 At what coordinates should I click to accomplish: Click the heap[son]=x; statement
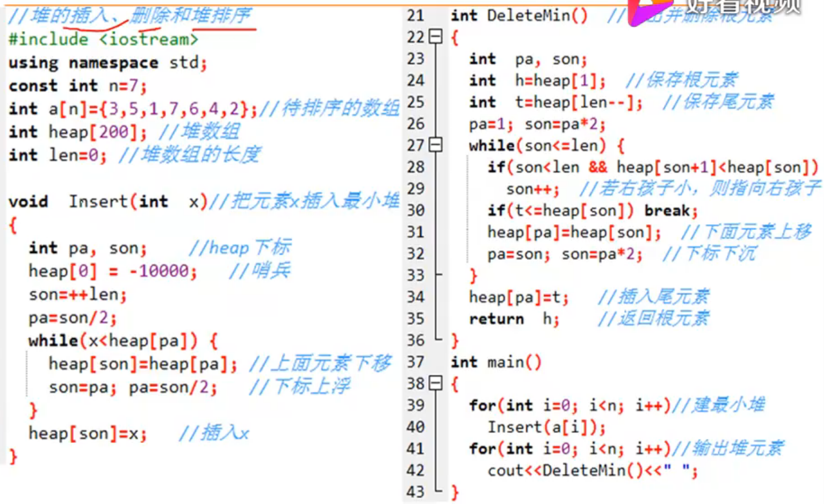click(88, 433)
